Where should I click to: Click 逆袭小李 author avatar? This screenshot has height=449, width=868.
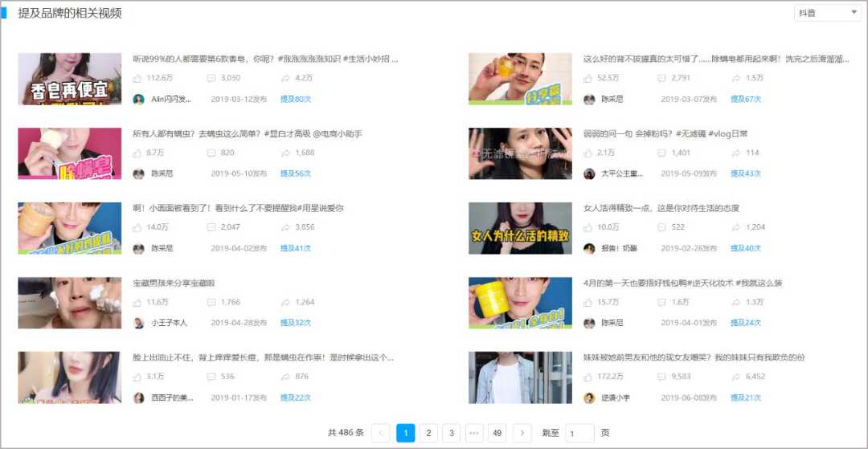point(589,398)
